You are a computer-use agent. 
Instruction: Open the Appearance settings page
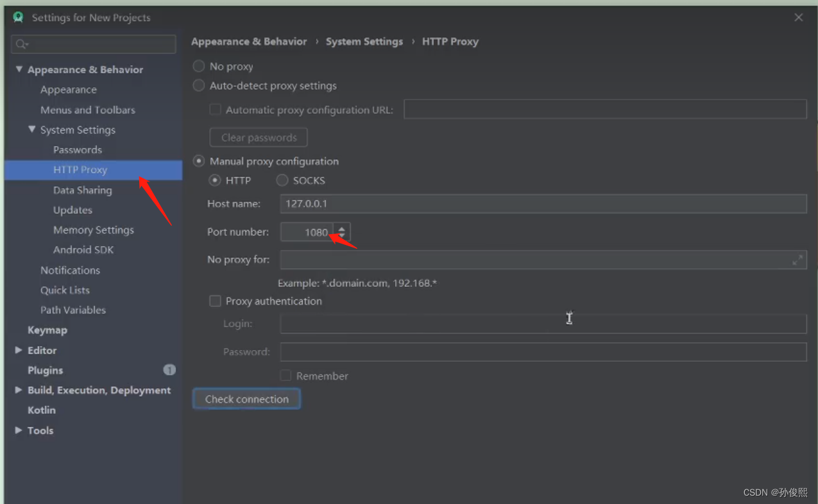(69, 90)
